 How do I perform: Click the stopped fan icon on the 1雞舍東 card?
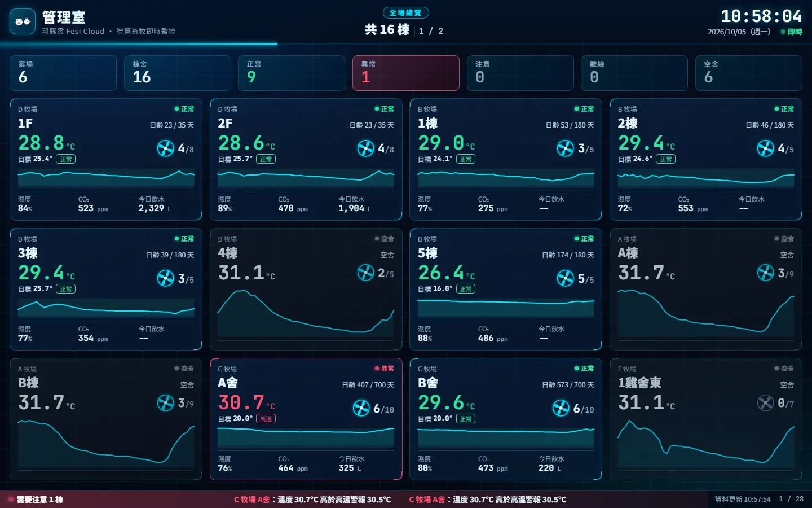pyautogui.click(x=765, y=403)
